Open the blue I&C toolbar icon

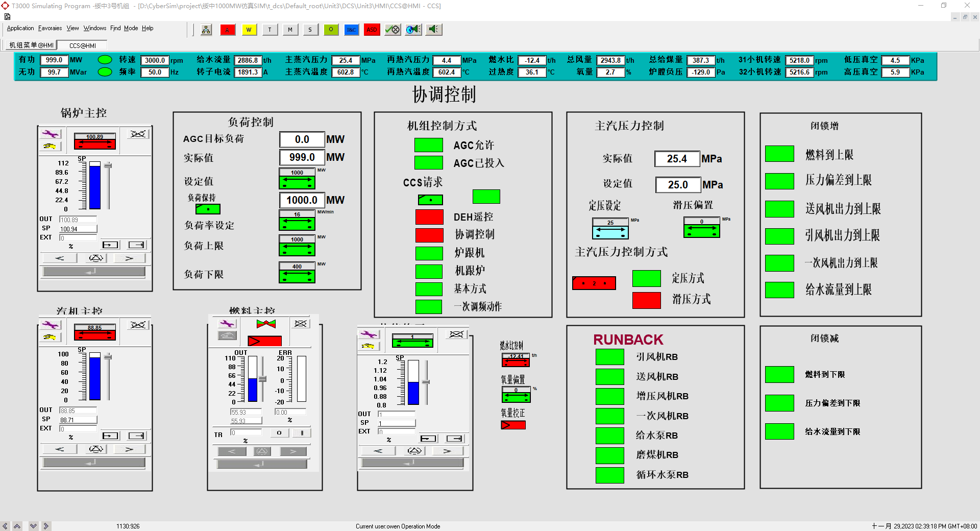tap(351, 30)
